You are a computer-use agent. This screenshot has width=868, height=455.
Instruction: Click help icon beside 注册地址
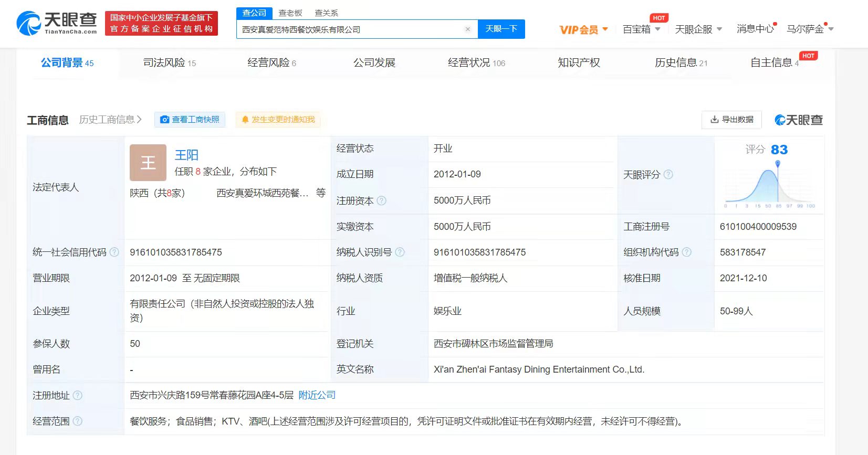click(x=78, y=395)
